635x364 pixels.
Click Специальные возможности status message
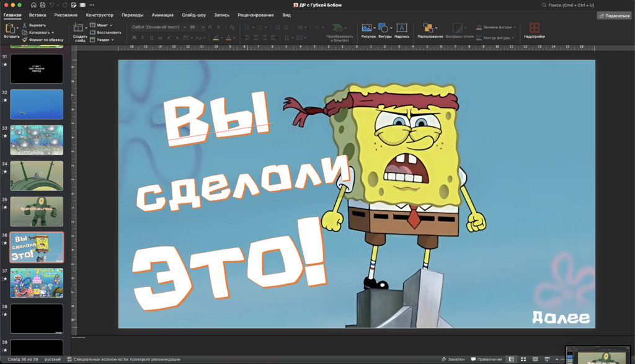coord(123,359)
